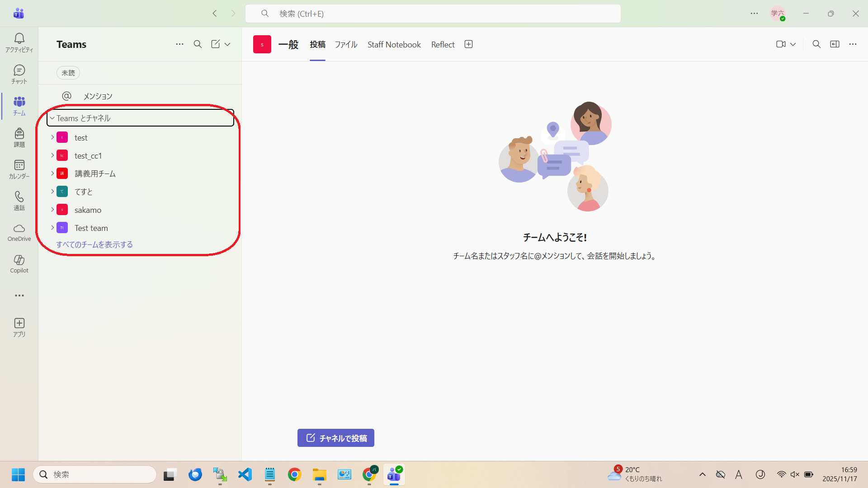This screenshot has height=488, width=868.
Task: Expand the 講義用チーム team
Action: pos(52,174)
